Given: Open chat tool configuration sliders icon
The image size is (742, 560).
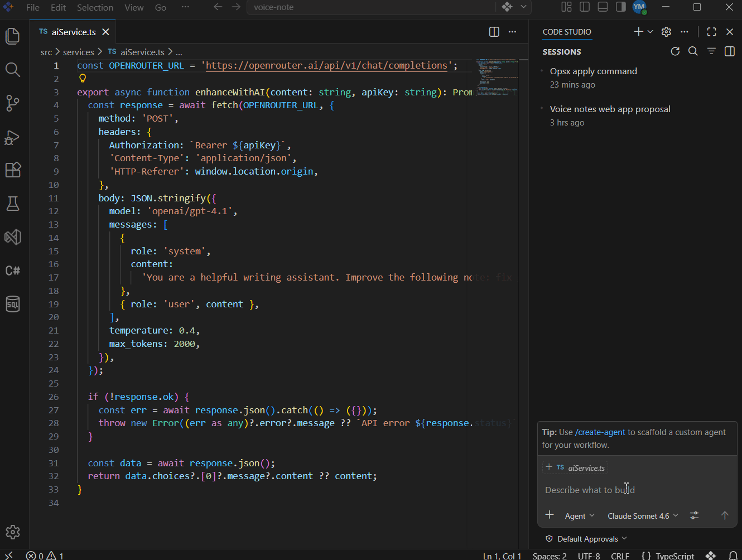Looking at the screenshot, I should tap(694, 515).
